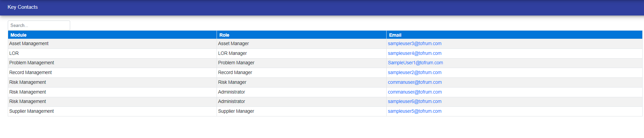Screen dimensions: 644x138
Task: Select the Asset Management module cell
Action: tap(29, 44)
